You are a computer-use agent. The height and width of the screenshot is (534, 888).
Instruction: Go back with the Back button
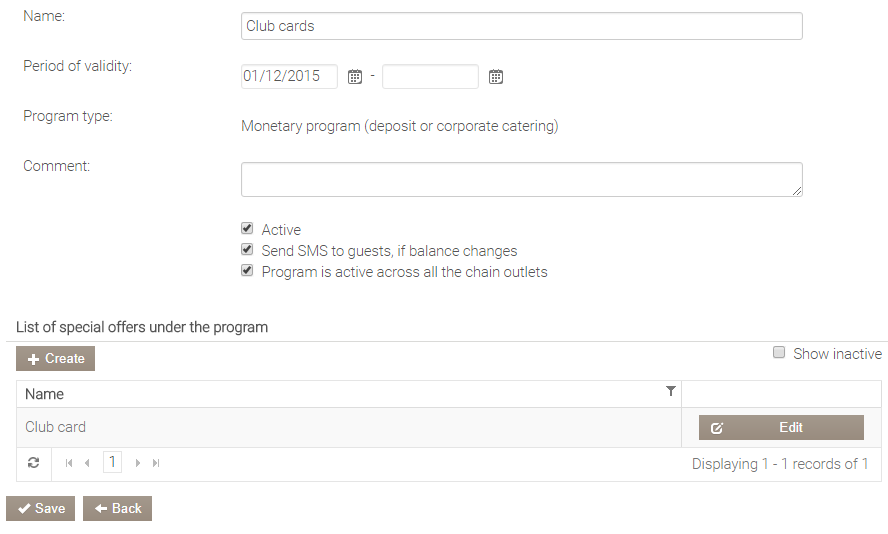coord(117,508)
